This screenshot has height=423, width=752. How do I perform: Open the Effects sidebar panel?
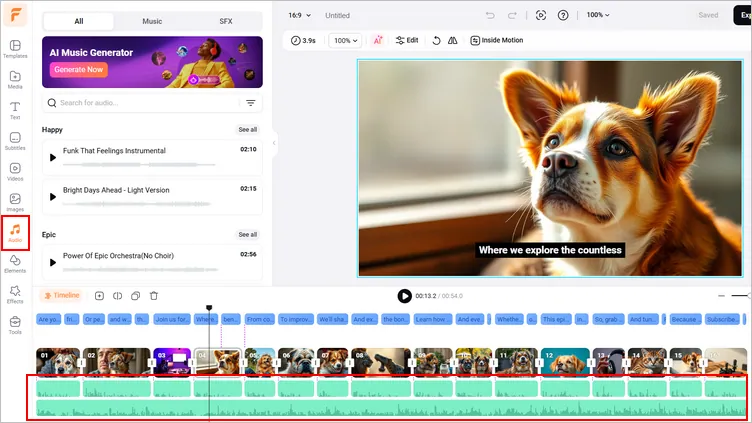[15, 294]
